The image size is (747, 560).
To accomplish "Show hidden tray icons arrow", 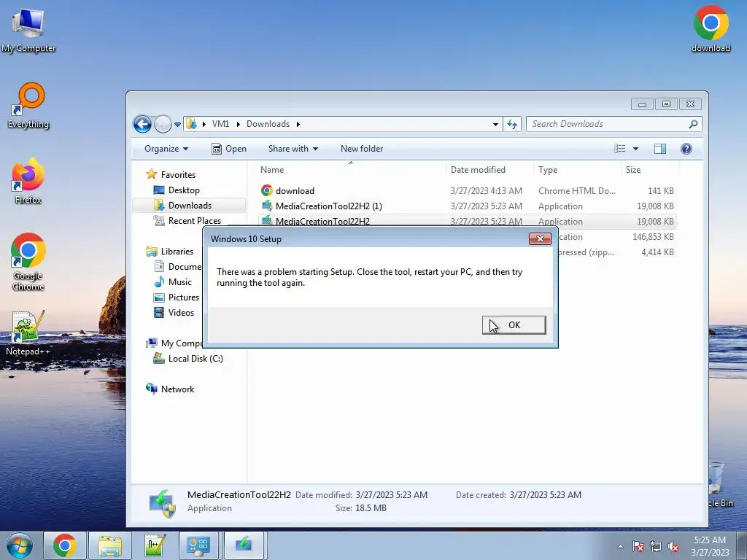I will pyautogui.click(x=620, y=546).
